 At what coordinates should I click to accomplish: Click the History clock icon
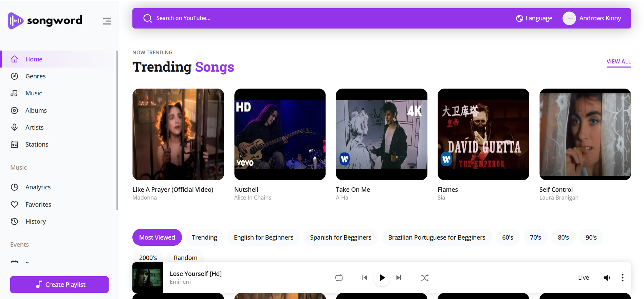(14, 221)
